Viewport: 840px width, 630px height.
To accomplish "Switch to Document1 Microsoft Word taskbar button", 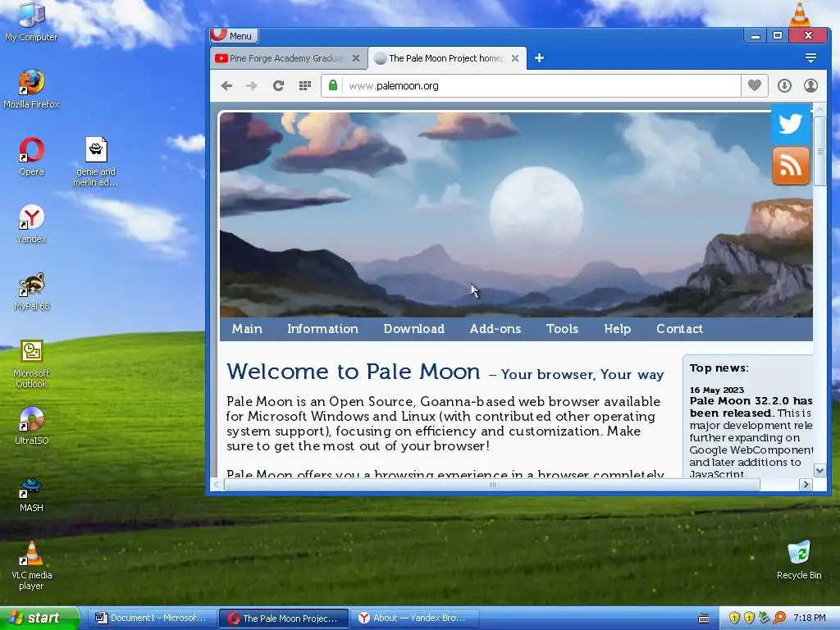I will [x=152, y=619].
